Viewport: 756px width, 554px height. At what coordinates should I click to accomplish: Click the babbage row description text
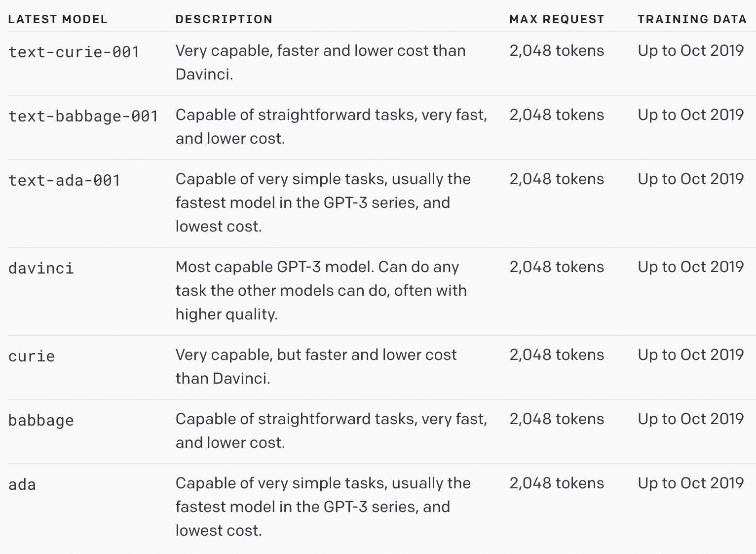[x=332, y=431]
